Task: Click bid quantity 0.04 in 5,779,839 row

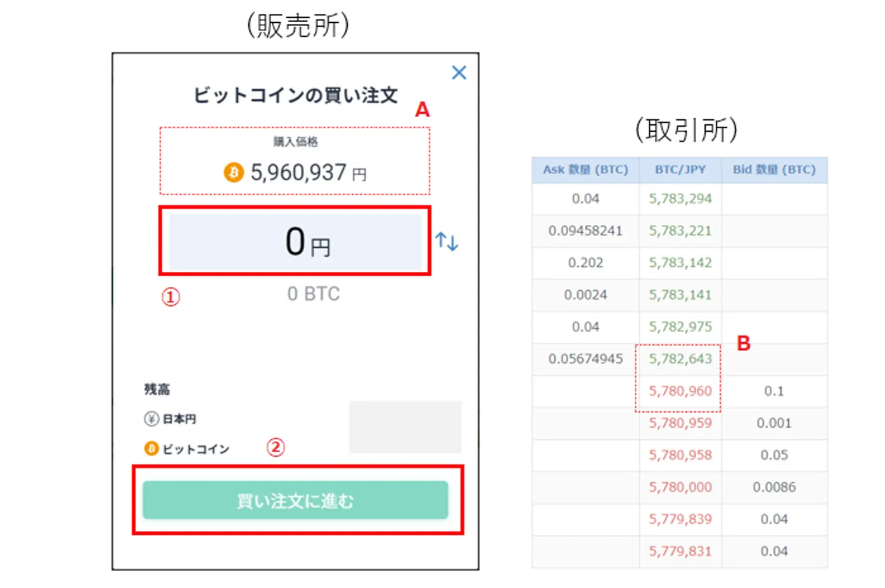Action: [x=774, y=519]
